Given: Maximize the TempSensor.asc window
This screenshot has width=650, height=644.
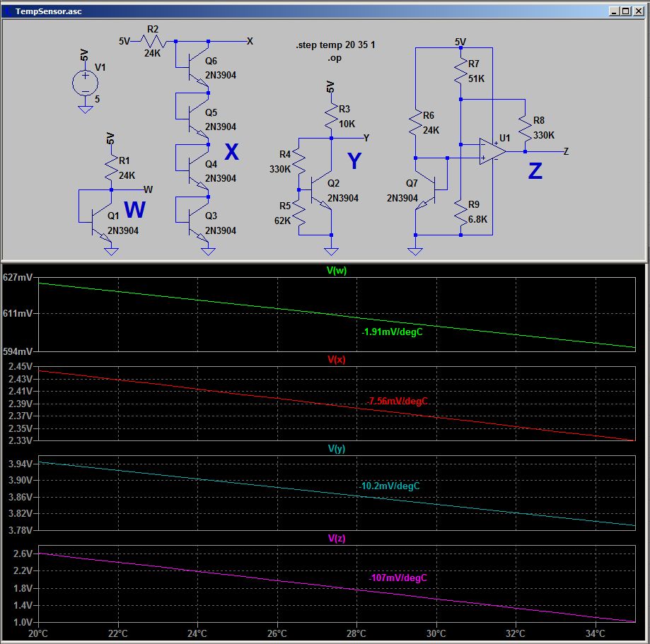Looking at the screenshot, I should tap(626, 11).
